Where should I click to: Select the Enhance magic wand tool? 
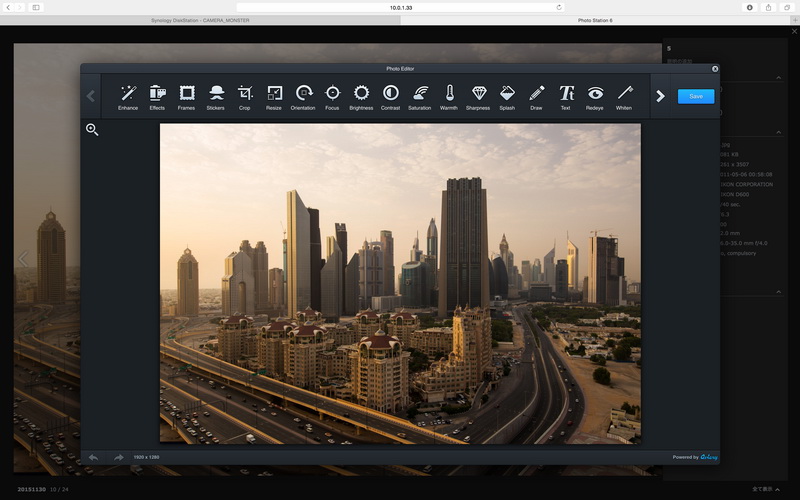point(128,97)
